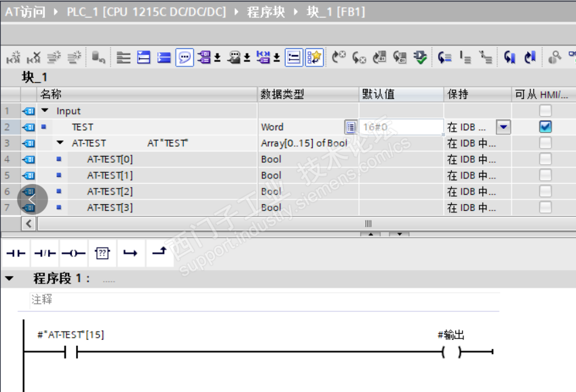
Task: Click the pane splitter down arrow
Action: point(400,234)
